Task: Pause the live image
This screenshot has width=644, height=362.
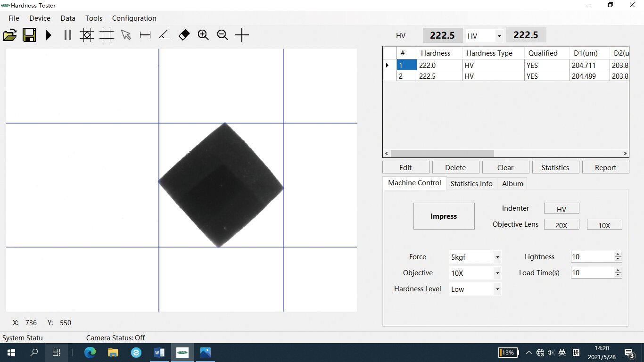Action: click(x=68, y=35)
